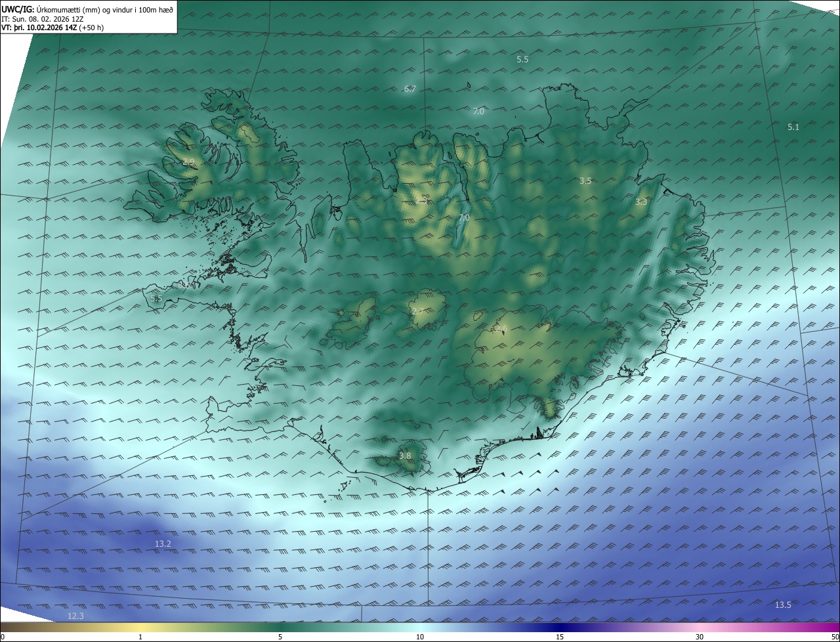Viewport: 840px width, 642px height.
Task: Click the 13.5 value in the southeast sea
Action: tap(783, 605)
